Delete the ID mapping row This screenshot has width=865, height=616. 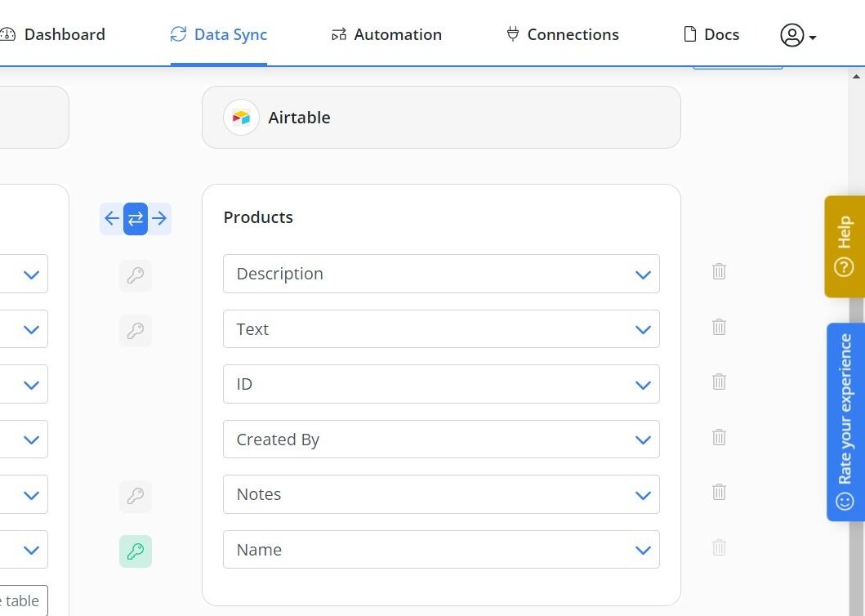tap(719, 382)
